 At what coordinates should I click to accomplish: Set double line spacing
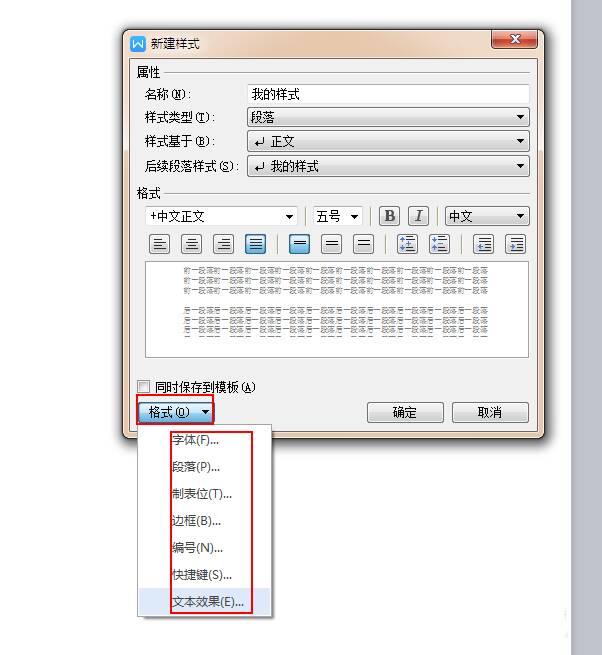(x=363, y=244)
